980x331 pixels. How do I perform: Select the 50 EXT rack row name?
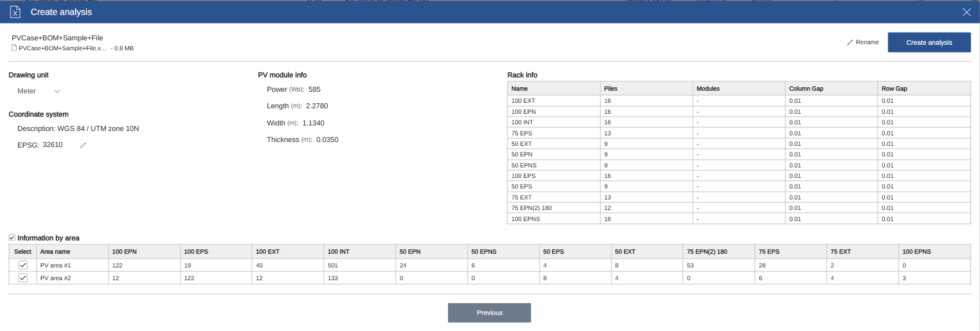[x=521, y=144]
